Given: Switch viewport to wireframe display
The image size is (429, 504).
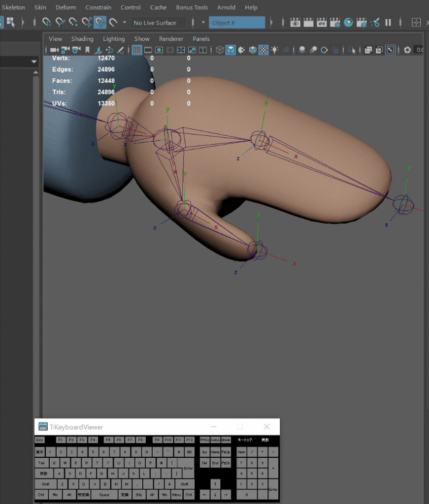Looking at the screenshot, I should [x=220, y=50].
